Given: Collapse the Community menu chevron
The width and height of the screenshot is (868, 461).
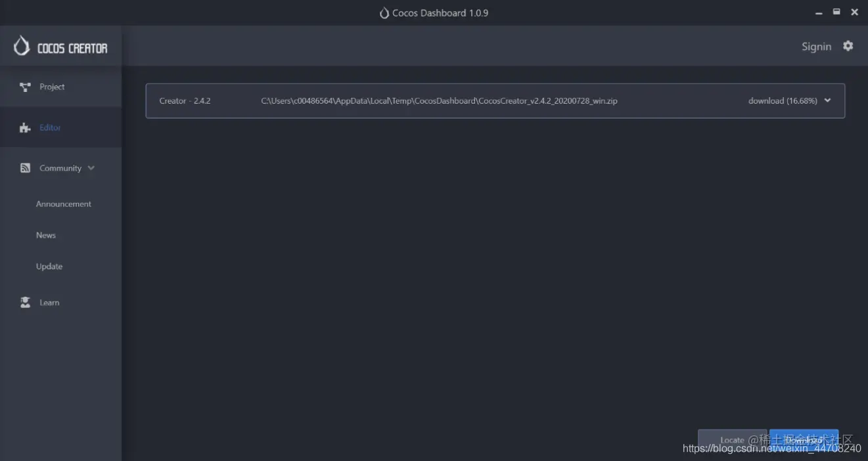Looking at the screenshot, I should [91, 168].
